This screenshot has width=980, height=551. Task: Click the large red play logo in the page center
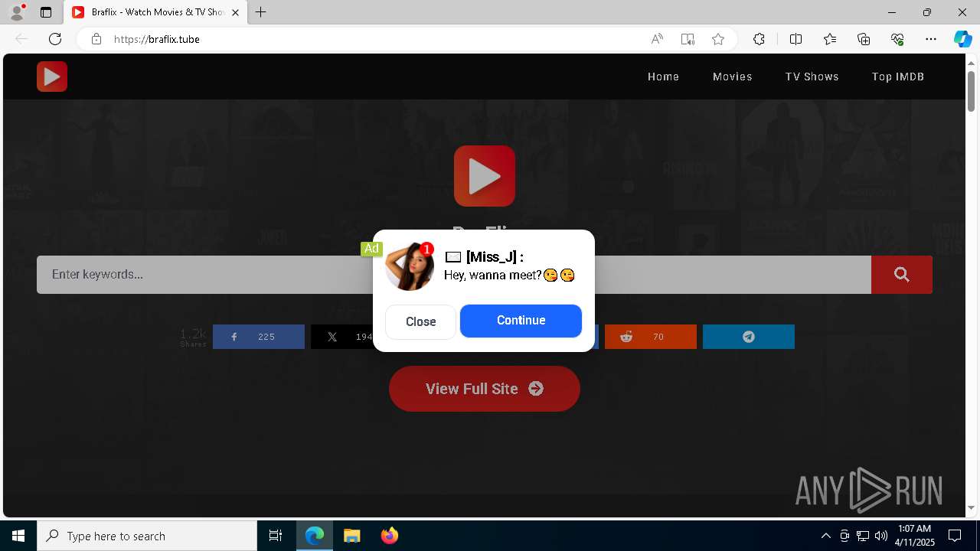(485, 176)
